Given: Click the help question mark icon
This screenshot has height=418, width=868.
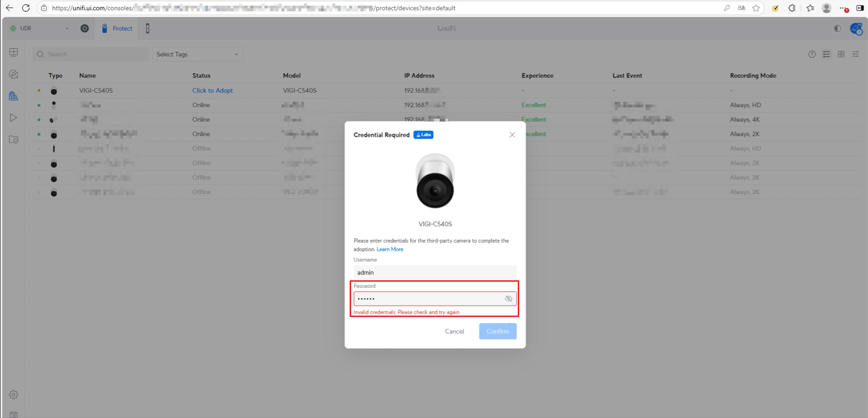Looking at the screenshot, I should point(812,54).
